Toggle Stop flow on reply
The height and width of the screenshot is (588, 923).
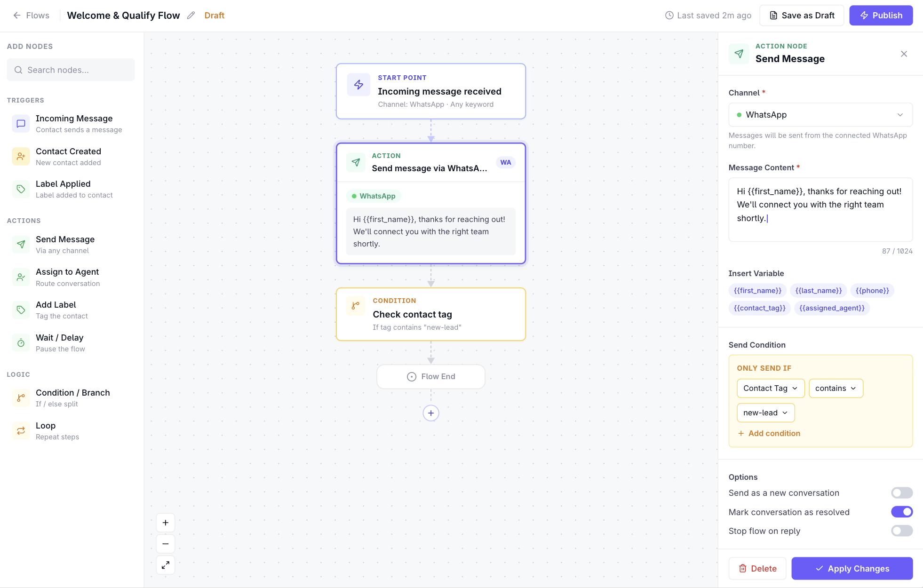point(902,531)
